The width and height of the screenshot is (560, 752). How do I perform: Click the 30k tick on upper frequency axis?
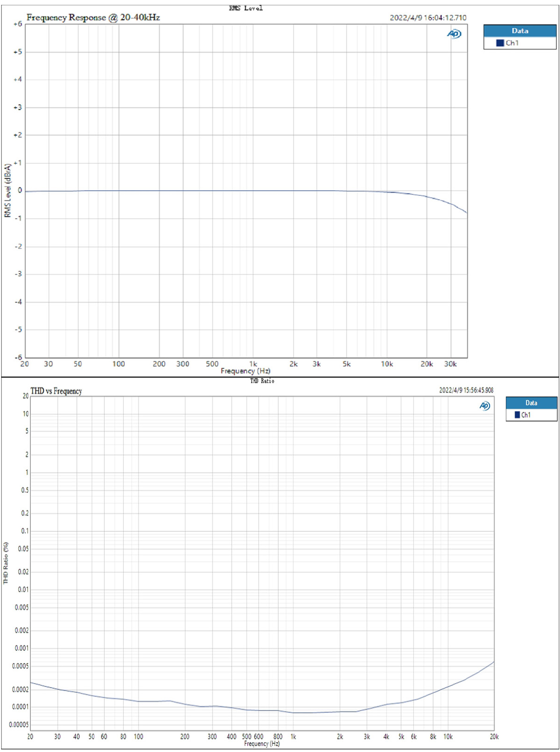[450, 364]
